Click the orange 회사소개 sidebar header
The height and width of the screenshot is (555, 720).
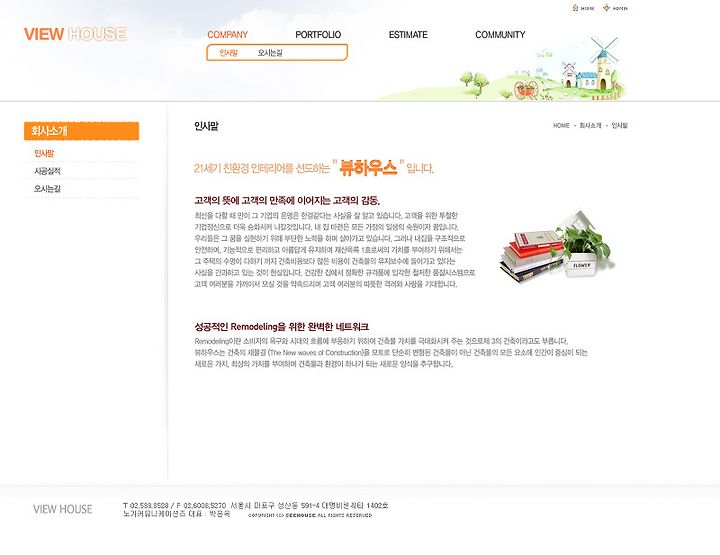point(81,131)
